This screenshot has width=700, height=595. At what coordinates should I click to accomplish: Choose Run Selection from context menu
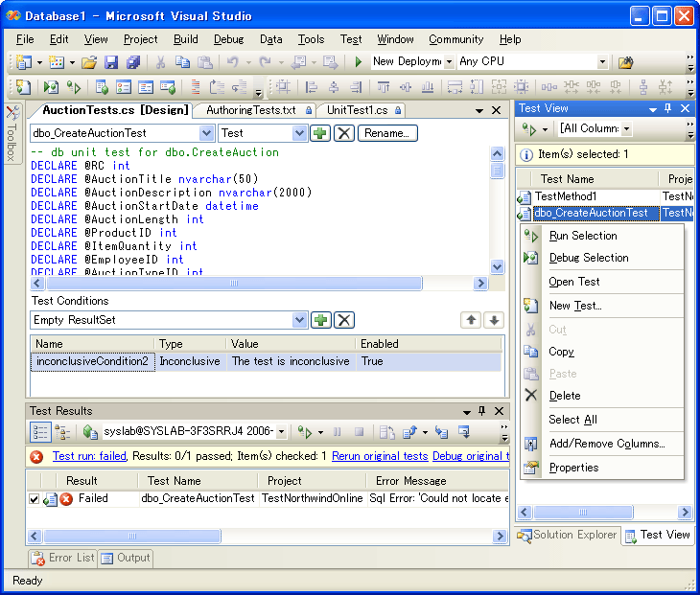[x=602, y=236]
